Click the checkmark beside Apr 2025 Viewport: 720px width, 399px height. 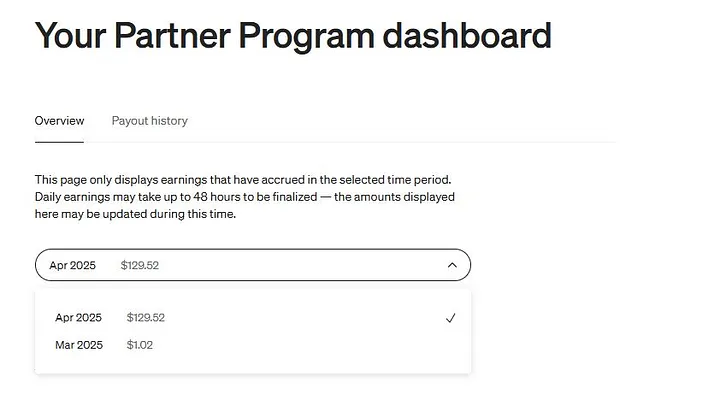450,318
